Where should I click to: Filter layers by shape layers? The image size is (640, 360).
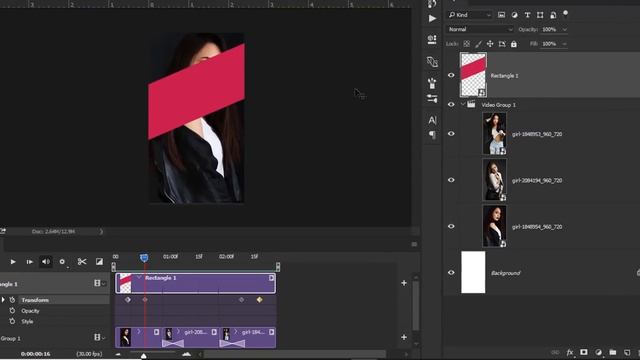pyautogui.click(x=540, y=15)
